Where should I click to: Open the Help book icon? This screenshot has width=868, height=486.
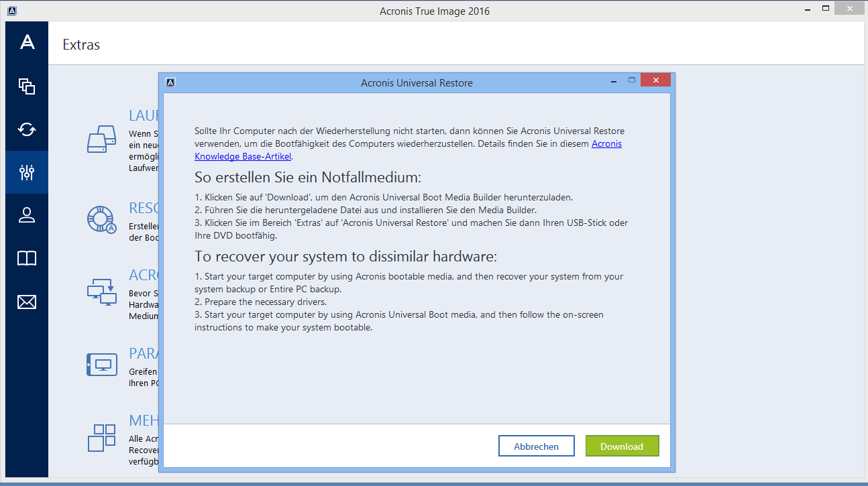[27, 259]
